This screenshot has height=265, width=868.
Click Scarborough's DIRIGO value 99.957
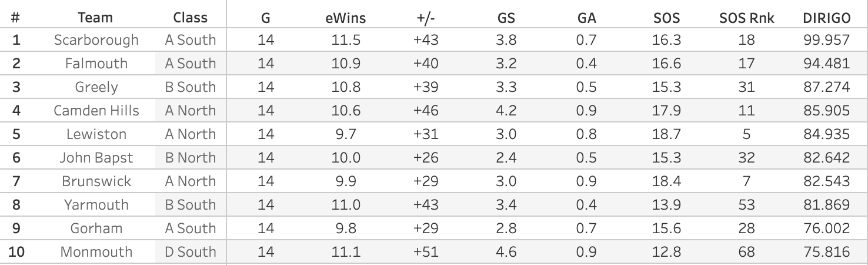(826, 40)
